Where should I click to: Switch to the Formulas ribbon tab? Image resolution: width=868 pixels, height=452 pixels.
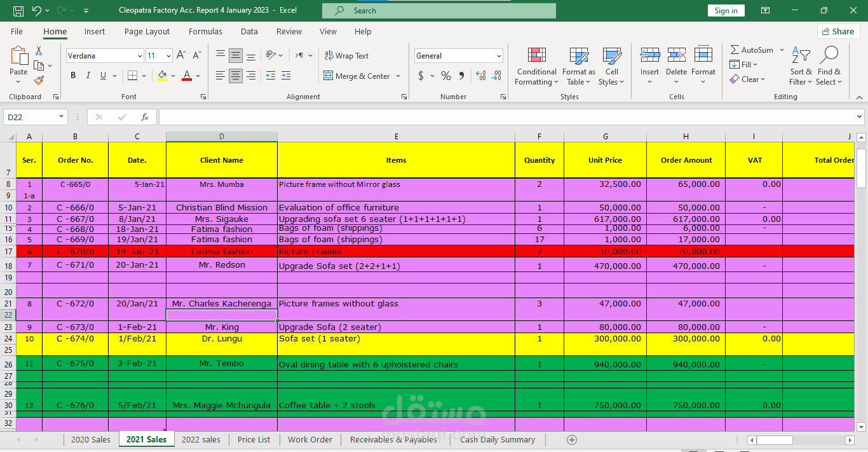coord(205,31)
